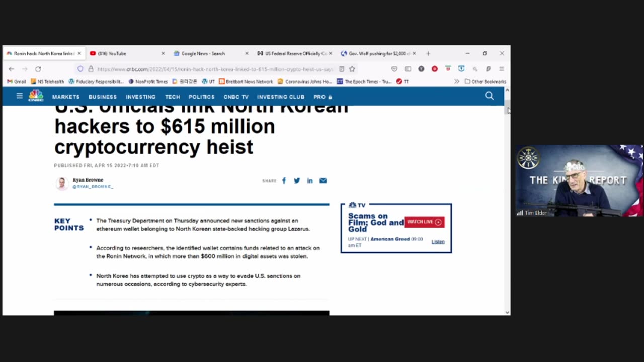
Task: Open tracking protection shield icon
Action: coord(80,69)
